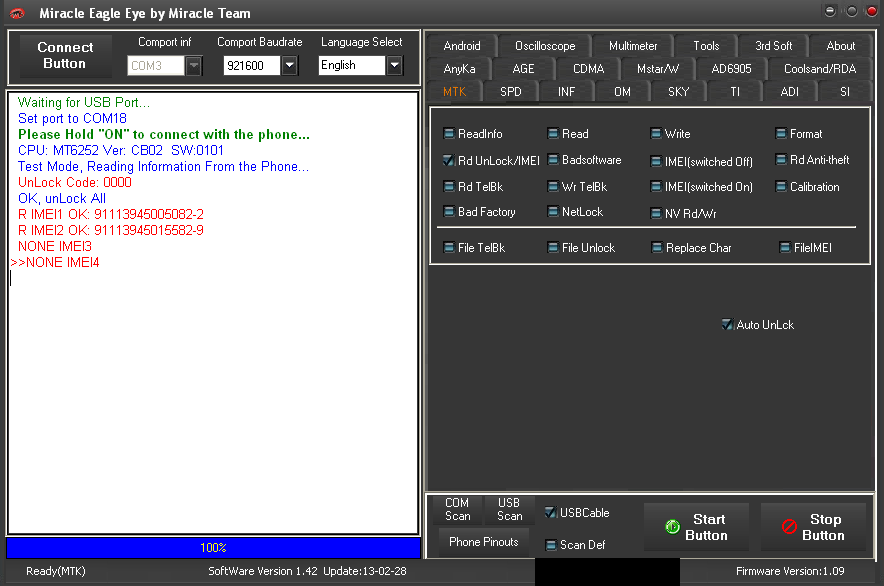
Task: Click the Miracle Eagle Eye app icon
Action: [17, 13]
